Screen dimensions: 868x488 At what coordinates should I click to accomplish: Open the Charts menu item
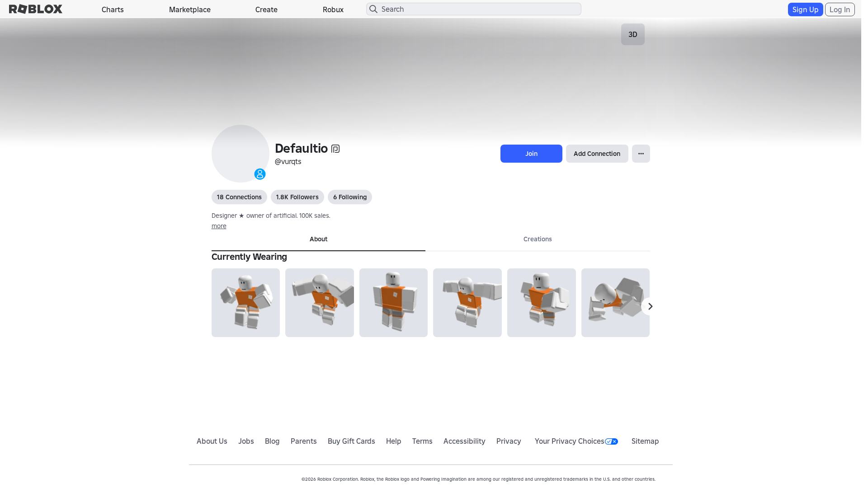click(x=113, y=9)
